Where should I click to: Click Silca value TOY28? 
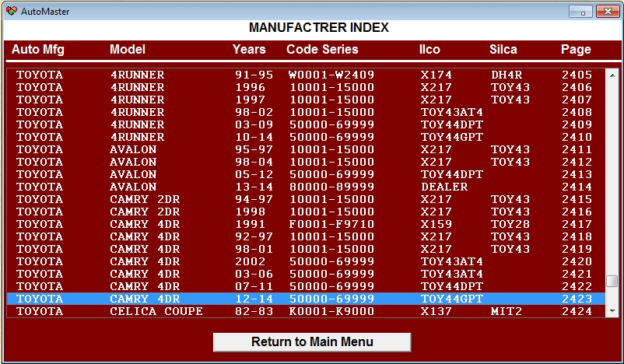click(510, 224)
